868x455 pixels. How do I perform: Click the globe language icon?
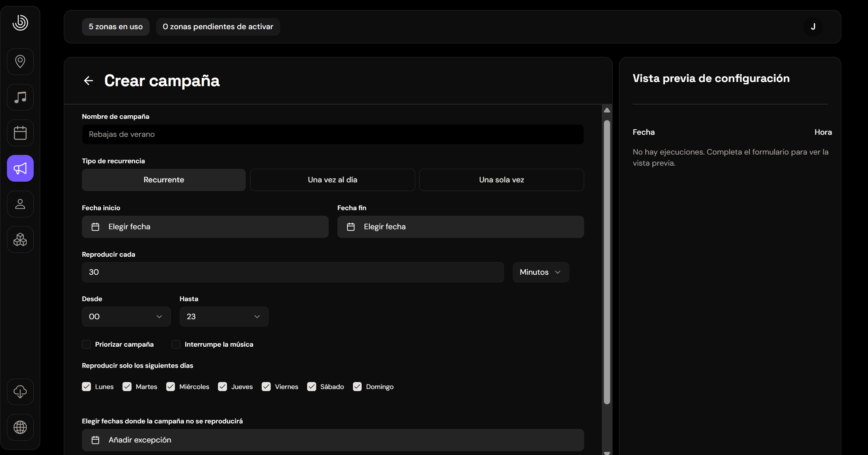click(x=20, y=427)
